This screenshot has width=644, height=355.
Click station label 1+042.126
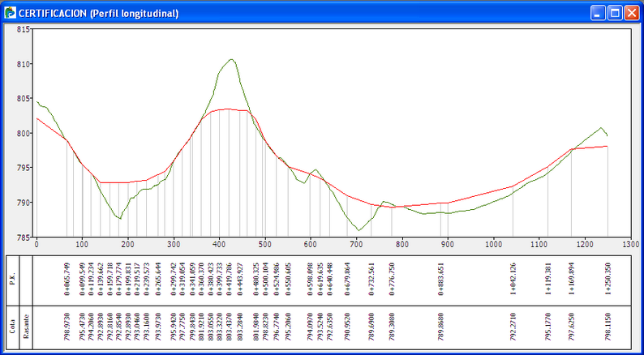pyautogui.click(x=513, y=280)
